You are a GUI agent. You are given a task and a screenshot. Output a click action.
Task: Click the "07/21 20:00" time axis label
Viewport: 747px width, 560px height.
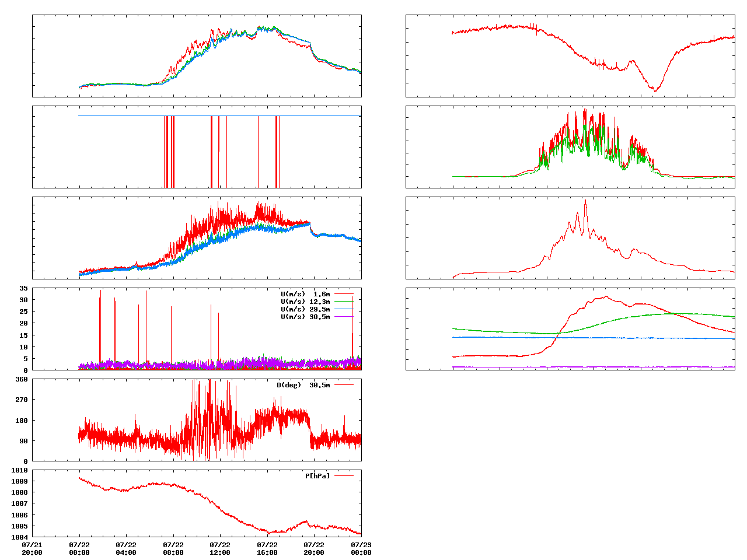[x=32, y=549]
